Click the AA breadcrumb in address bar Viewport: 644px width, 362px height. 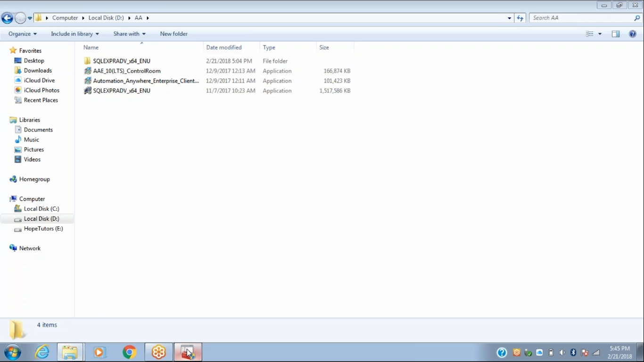[x=139, y=18]
